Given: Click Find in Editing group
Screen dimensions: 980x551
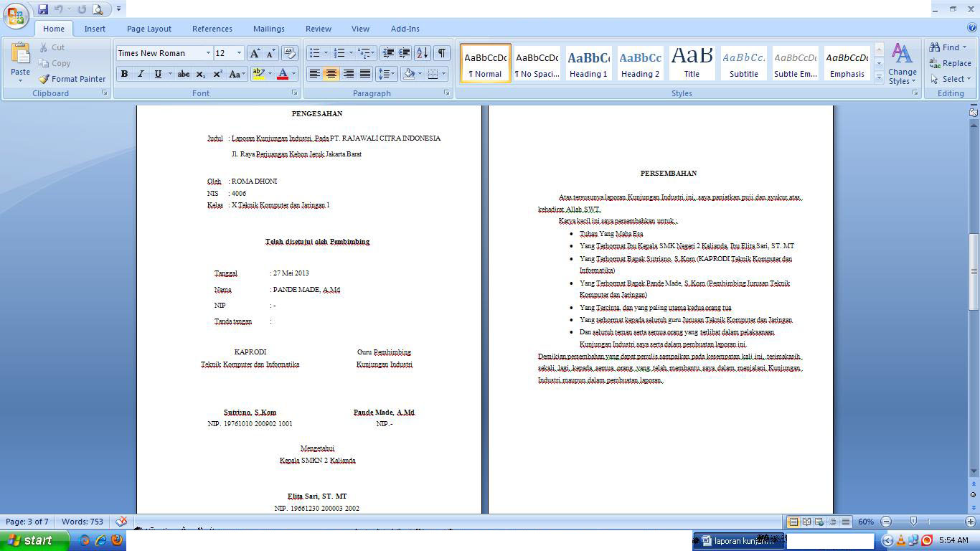Looking at the screenshot, I should tap(948, 47).
